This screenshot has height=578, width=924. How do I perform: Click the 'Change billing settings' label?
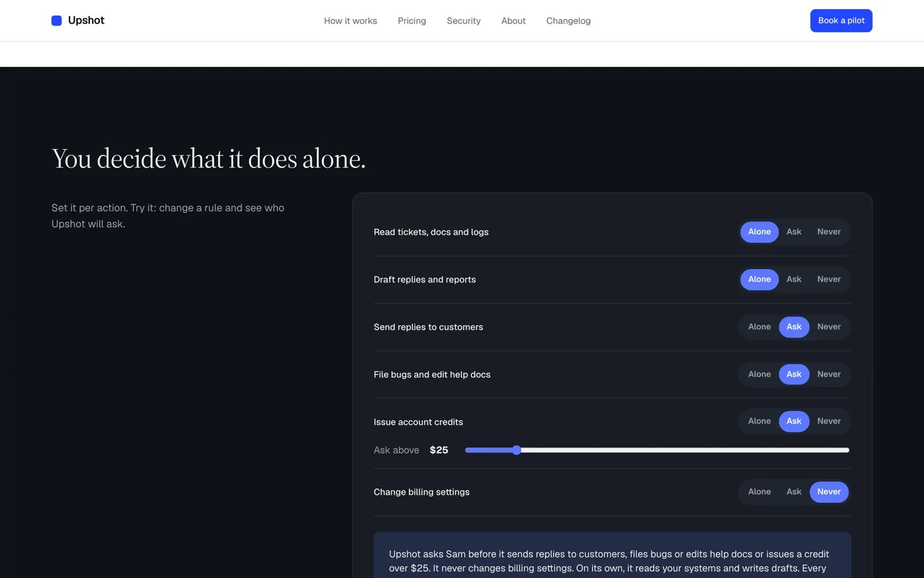pyautogui.click(x=422, y=492)
